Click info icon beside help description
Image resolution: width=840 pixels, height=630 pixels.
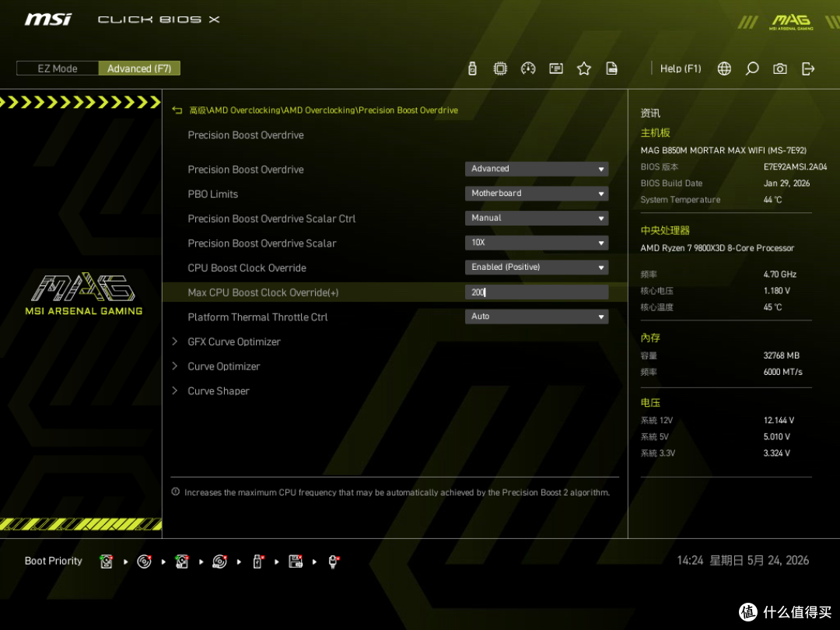click(x=175, y=492)
